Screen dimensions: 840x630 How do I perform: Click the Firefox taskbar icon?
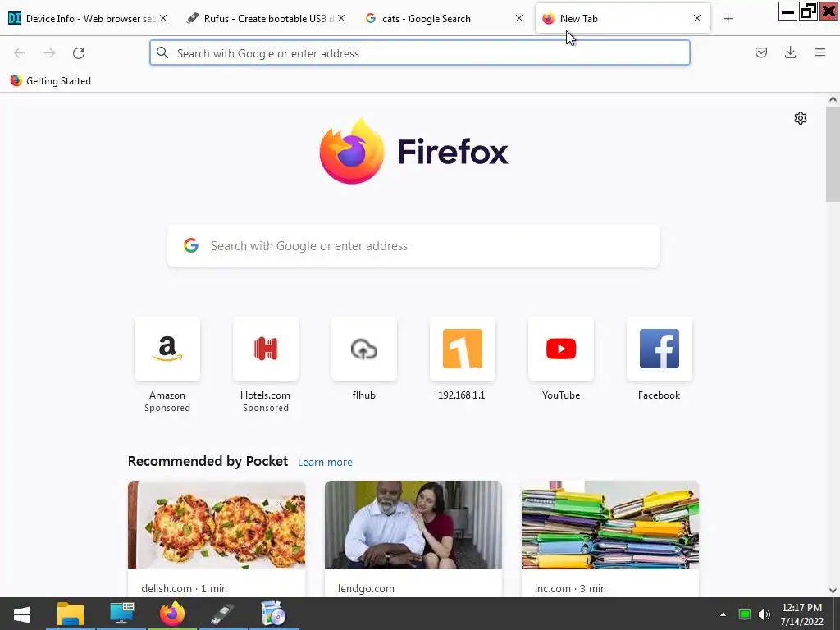172,614
